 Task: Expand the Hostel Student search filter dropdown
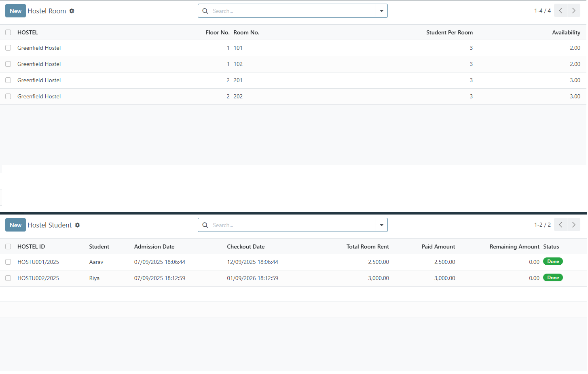coord(381,225)
